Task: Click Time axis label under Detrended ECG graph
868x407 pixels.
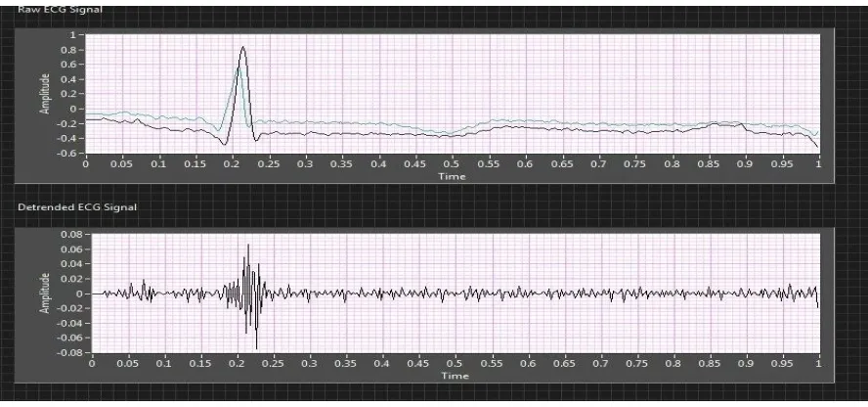Action: pyautogui.click(x=456, y=376)
